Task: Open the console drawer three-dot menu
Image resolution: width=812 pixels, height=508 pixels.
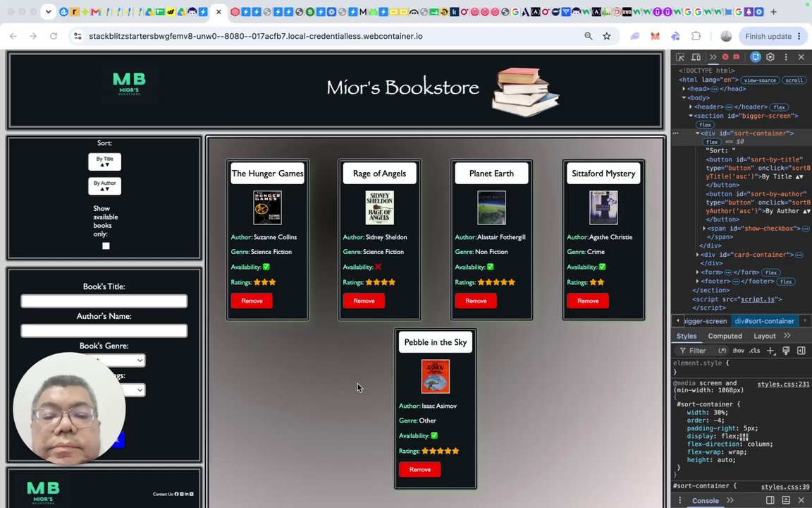Action: click(x=680, y=500)
